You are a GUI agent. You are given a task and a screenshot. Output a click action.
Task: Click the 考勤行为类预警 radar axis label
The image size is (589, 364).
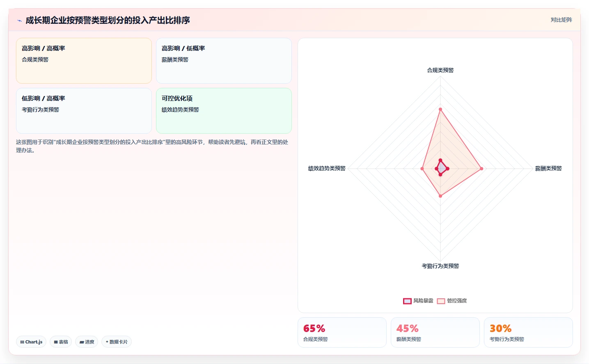tap(440, 266)
